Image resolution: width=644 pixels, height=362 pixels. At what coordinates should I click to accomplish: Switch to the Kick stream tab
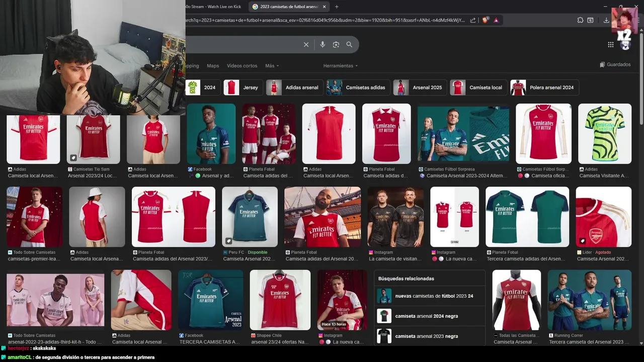point(213,7)
